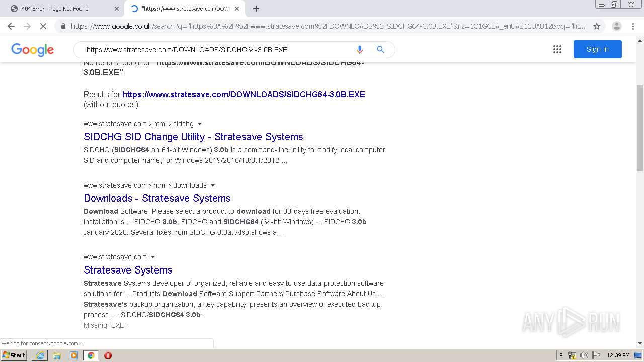
Task: Click the 12:39 PM clock
Action: [618, 355]
